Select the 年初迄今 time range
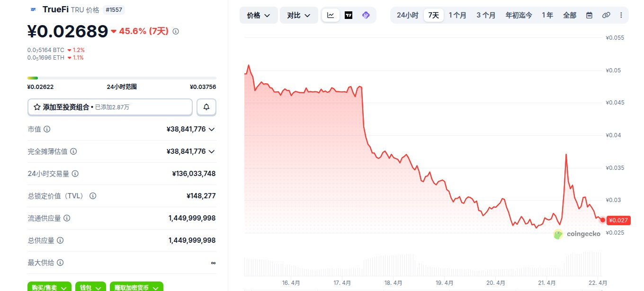The width and height of the screenshot is (644, 291). 519,15
